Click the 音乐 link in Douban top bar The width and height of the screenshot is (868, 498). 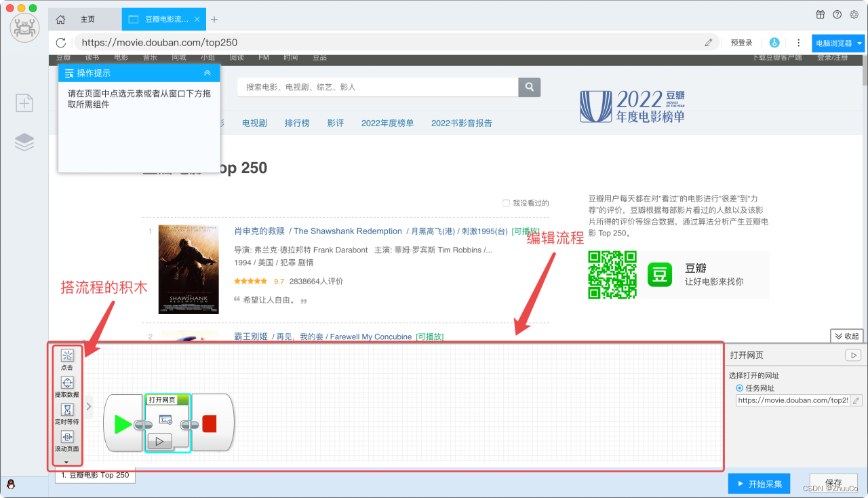click(150, 58)
